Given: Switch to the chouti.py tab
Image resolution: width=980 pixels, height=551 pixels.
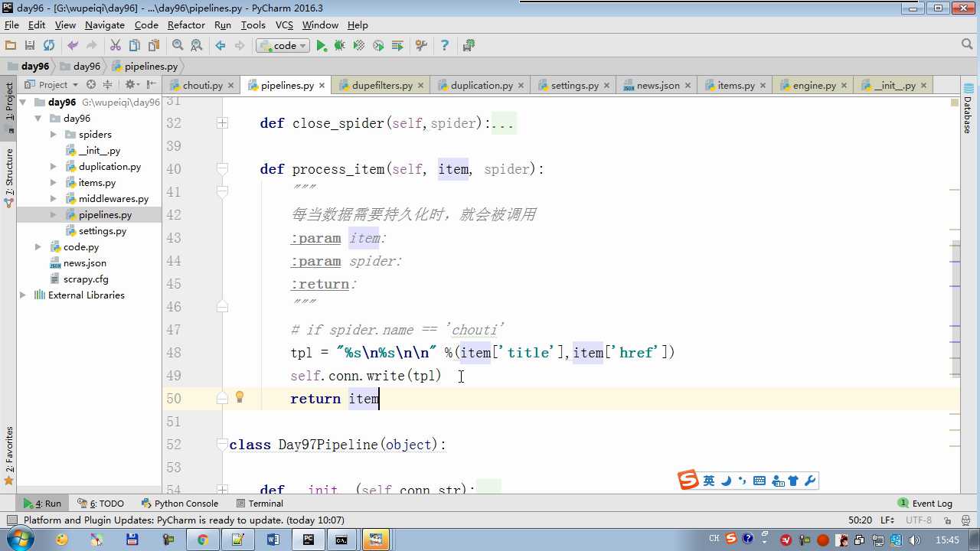Looking at the screenshot, I should point(202,86).
